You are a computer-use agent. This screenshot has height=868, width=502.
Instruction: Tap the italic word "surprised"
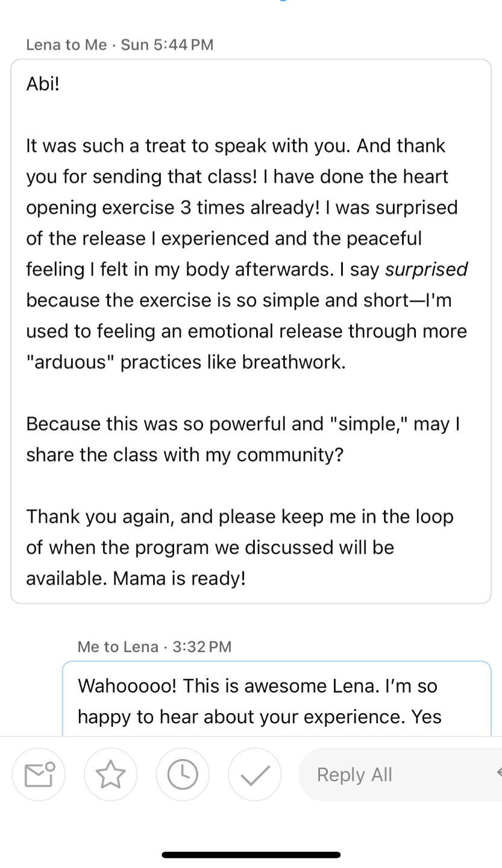426,269
